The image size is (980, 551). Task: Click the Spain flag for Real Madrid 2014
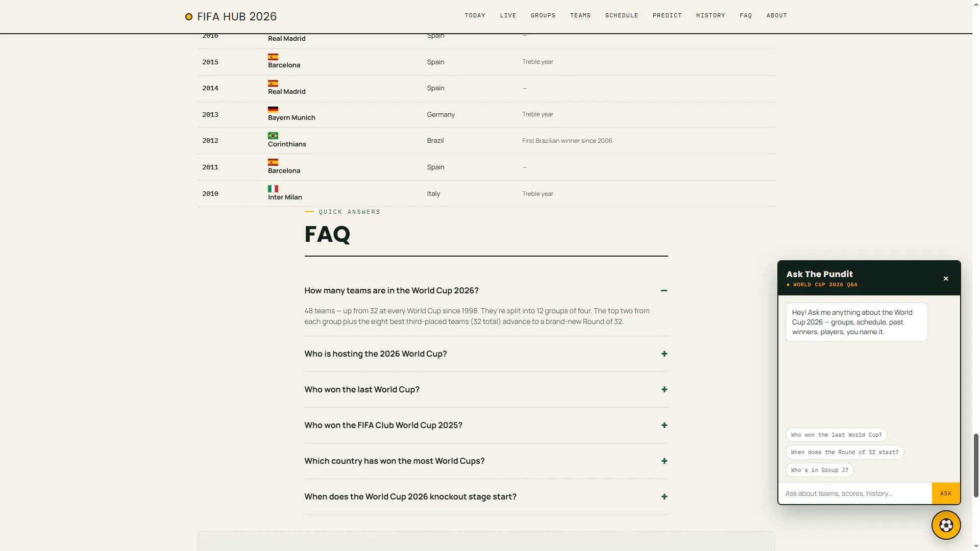point(273,83)
